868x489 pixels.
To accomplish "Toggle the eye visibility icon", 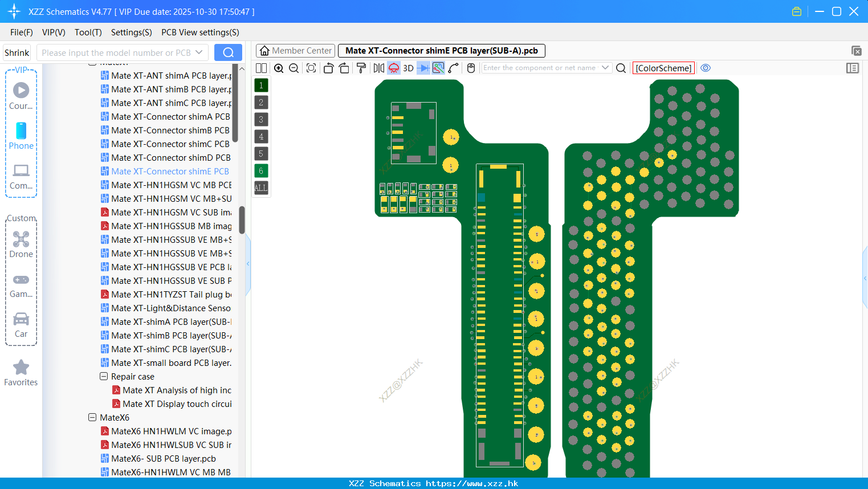I will 706,68.
